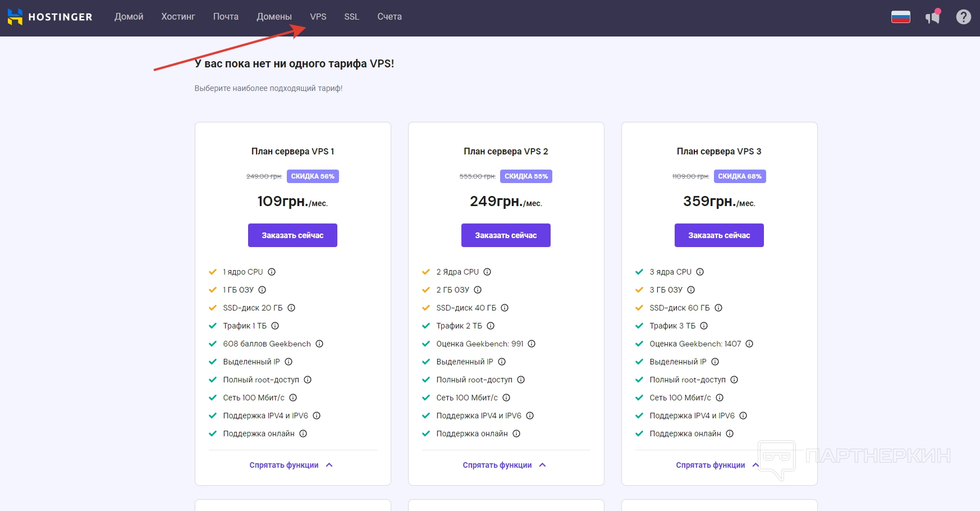
Task: Order VPS 3 plan with Заказать сейчас
Action: [719, 235]
